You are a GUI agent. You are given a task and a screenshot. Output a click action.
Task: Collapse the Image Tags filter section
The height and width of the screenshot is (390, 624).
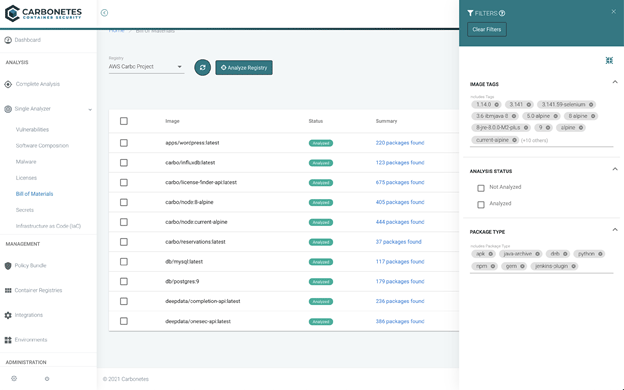pyautogui.click(x=615, y=82)
